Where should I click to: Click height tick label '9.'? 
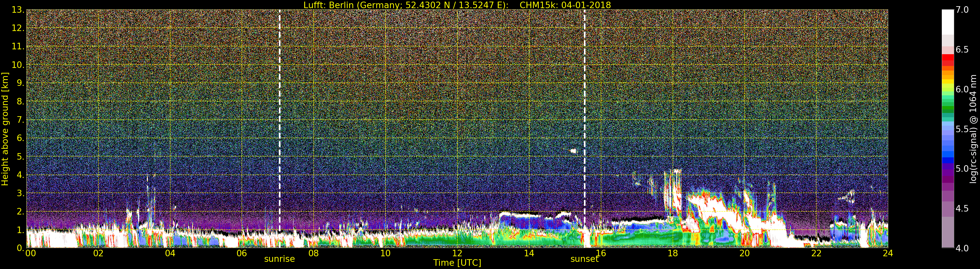(20, 83)
